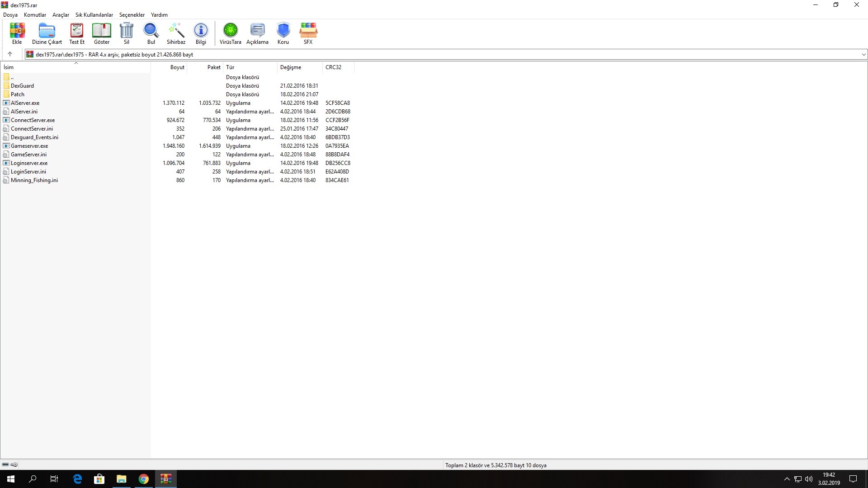Open Microsoft Store from taskbar
This screenshot has width=868, height=488.
[x=99, y=479]
